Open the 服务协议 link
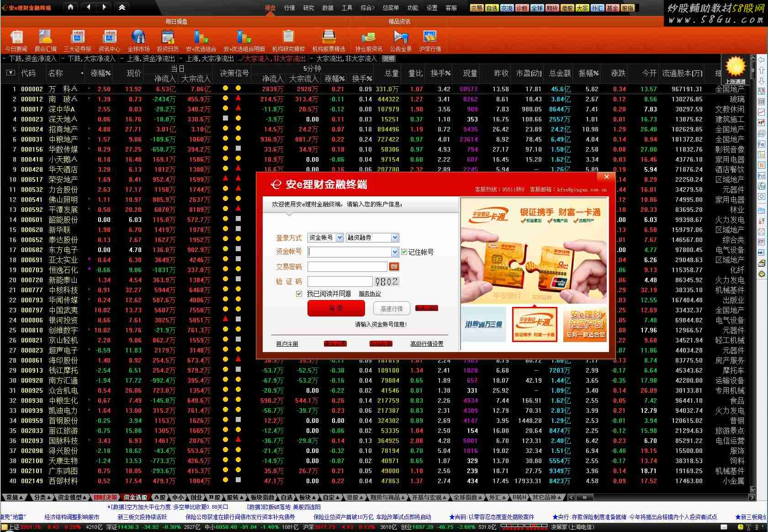 coord(370,294)
